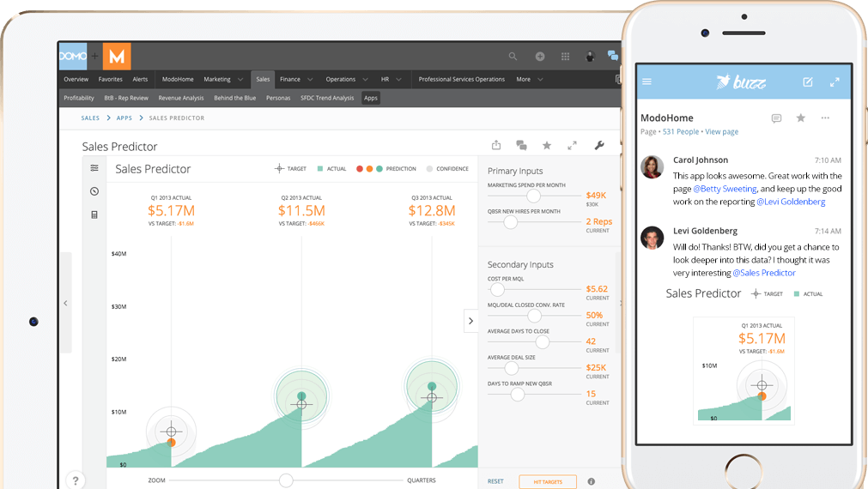The height and width of the screenshot is (489, 868).
Task: Open the wrench settings for Sales Predictor
Action: (x=599, y=146)
